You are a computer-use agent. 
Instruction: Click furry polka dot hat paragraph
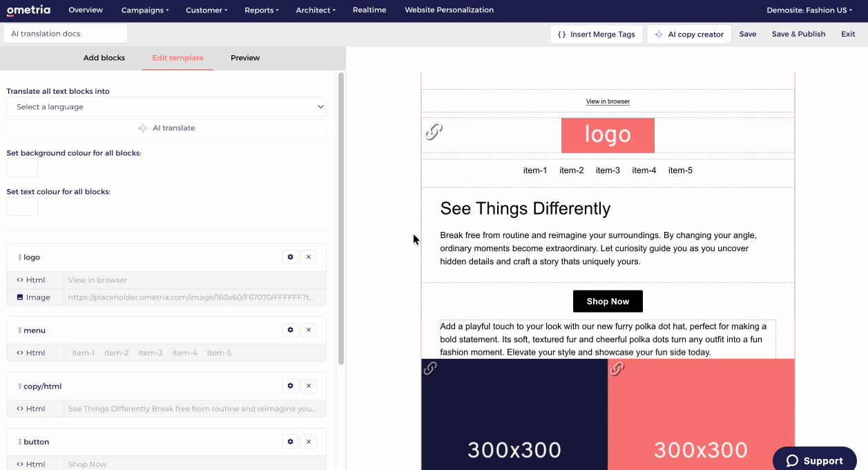coord(608,339)
